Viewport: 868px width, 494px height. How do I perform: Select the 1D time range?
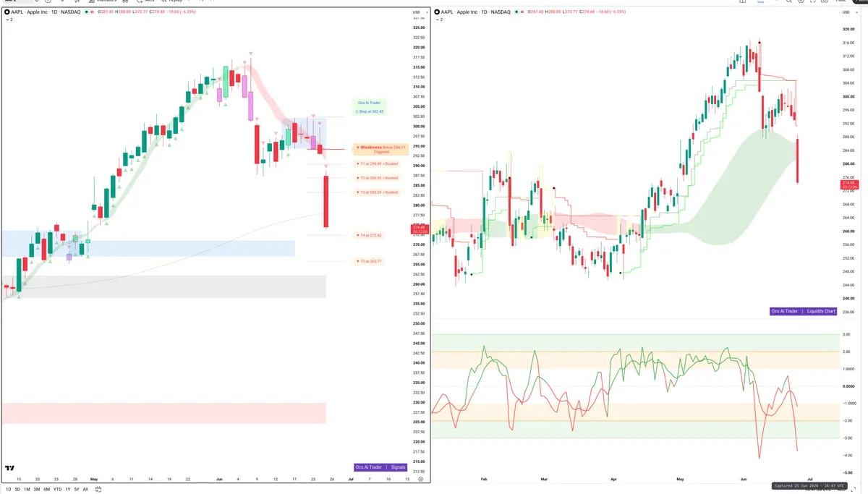coord(8,490)
